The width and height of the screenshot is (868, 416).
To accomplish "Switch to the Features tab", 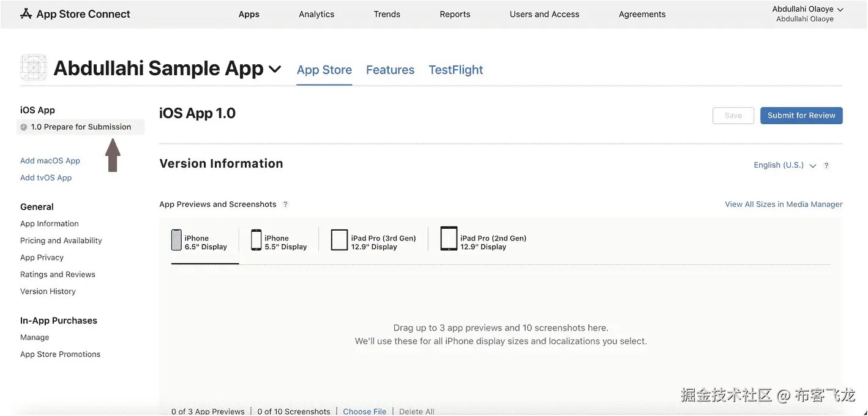I will [x=390, y=70].
